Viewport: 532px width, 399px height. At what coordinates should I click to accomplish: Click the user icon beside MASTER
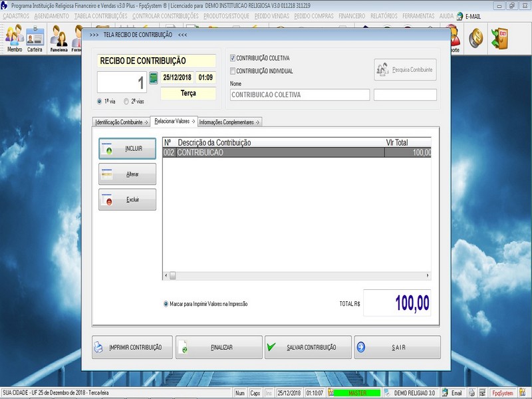(x=331, y=393)
